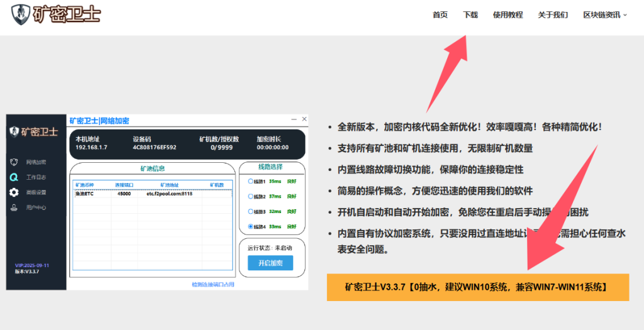Select the 线路4 radio button
644x330 pixels.
tap(250, 226)
